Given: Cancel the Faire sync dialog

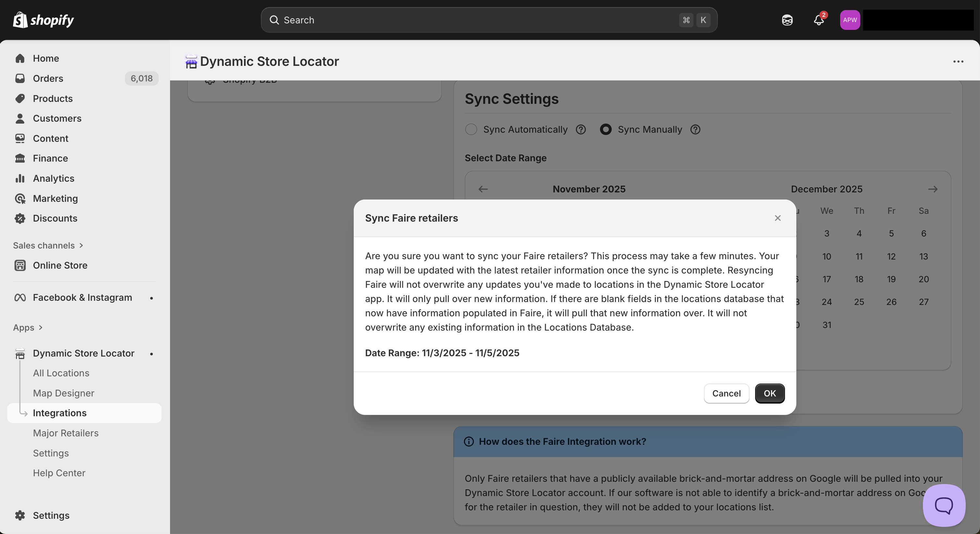Looking at the screenshot, I should tap(726, 393).
